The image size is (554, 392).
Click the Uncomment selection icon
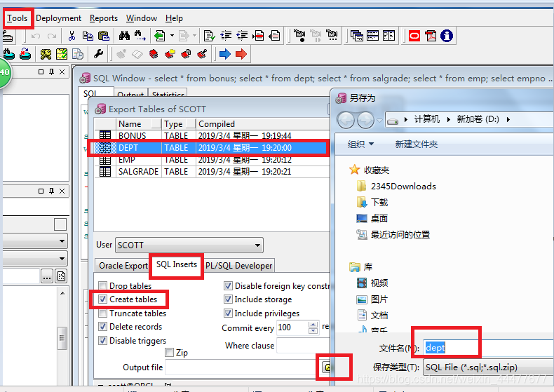(274, 36)
